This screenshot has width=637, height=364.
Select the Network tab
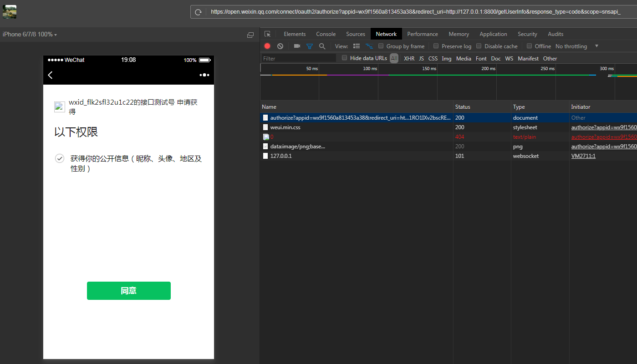(x=386, y=34)
